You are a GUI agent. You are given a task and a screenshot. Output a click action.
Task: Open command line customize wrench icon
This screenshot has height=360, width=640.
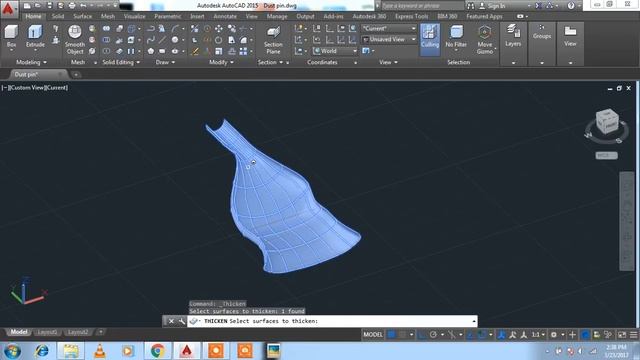pyautogui.click(x=182, y=321)
